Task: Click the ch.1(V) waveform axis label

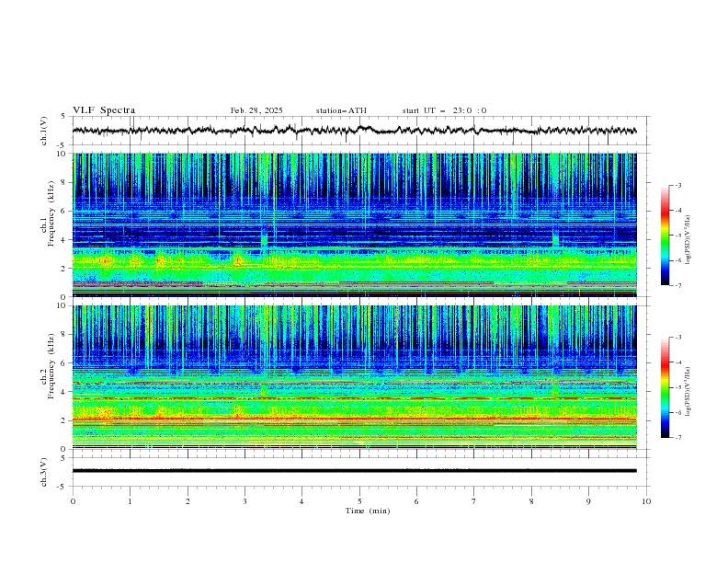Action: point(44,131)
